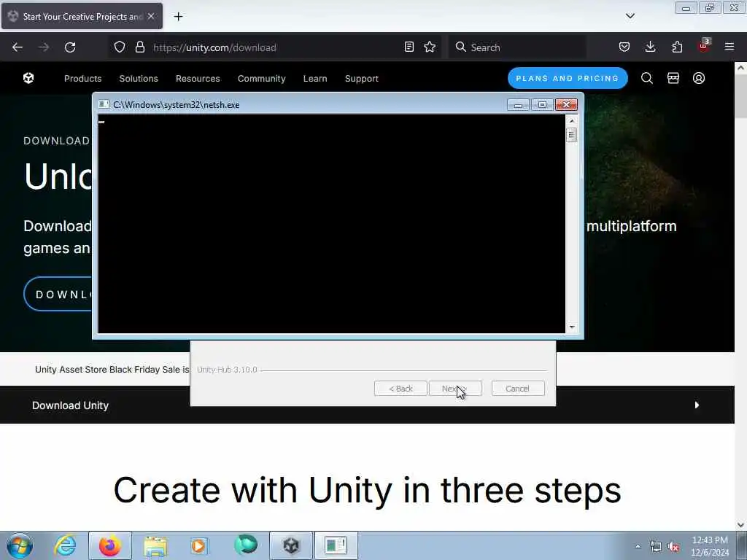Open the Community menu
The image size is (747, 560).
click(262, 79)
